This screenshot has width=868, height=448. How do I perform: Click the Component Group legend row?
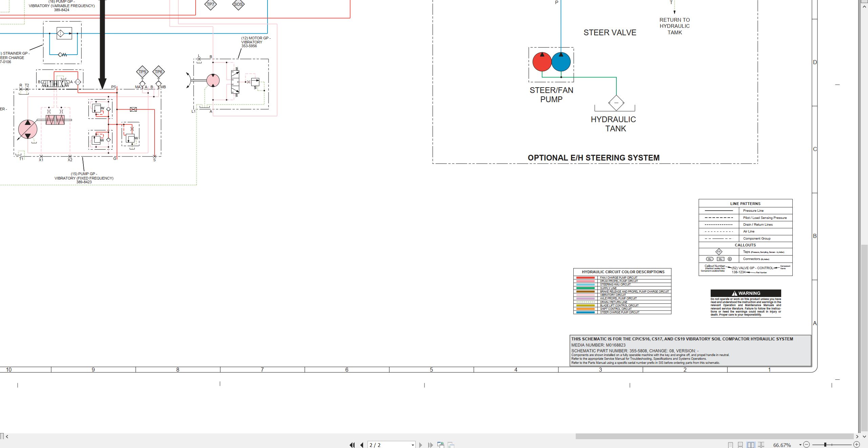point(745,239)
